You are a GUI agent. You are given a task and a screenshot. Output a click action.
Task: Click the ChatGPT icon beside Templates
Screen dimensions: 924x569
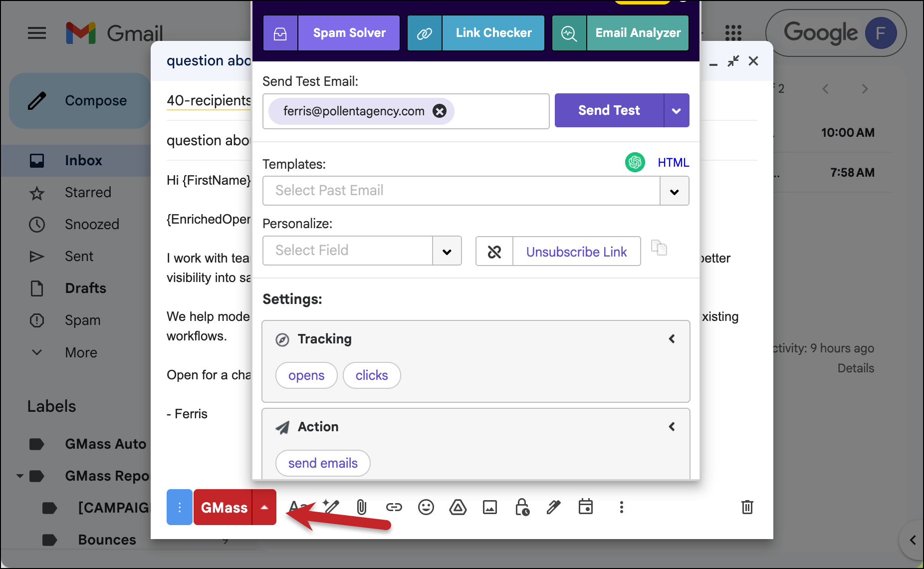pyautogui.click(x=635, y=162)
